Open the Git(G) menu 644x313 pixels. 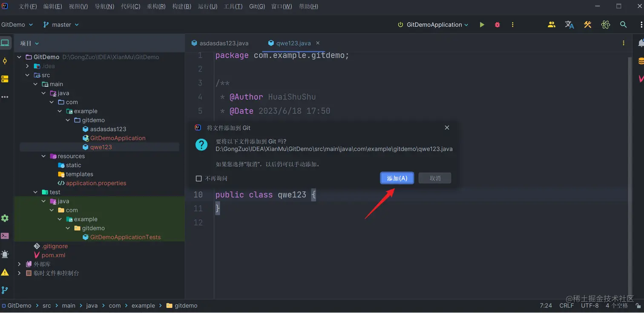[x=257, y=6]
